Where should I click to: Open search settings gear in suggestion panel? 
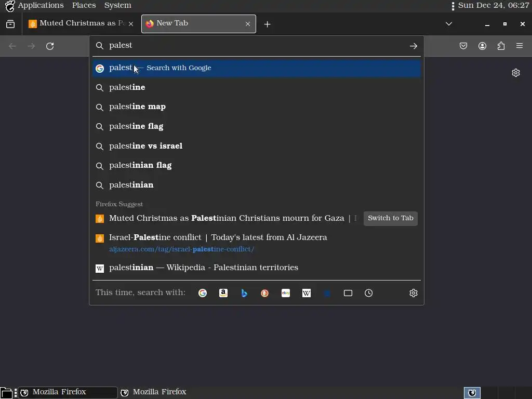point(413,293)
